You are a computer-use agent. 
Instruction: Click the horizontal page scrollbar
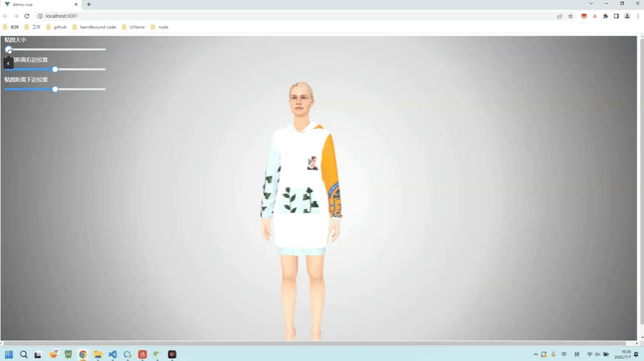tap(314, 343)
